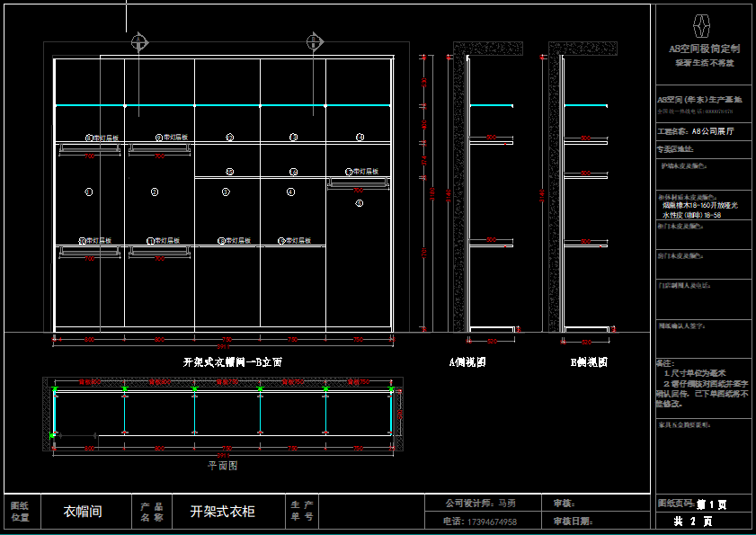Viewport: 756px width, 535px height.
Task: Select the 衣帽间 title block cell
Action: point(82,512)
